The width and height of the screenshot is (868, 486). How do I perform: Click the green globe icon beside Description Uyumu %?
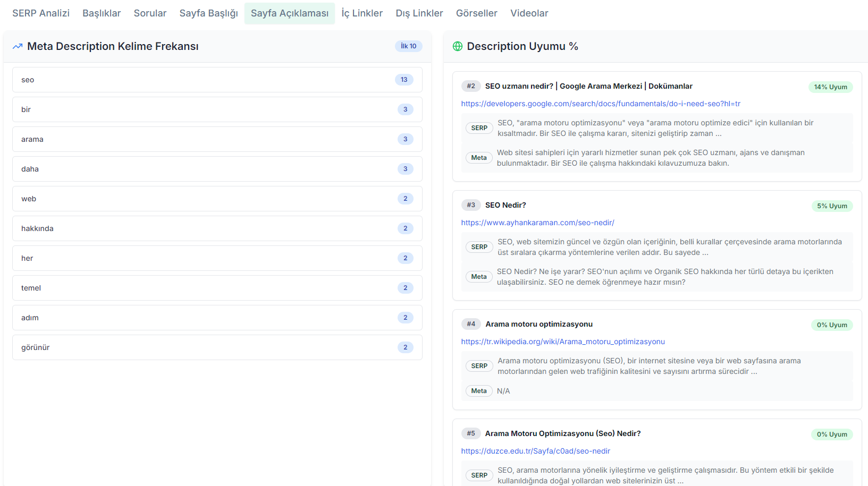point(457,46)
